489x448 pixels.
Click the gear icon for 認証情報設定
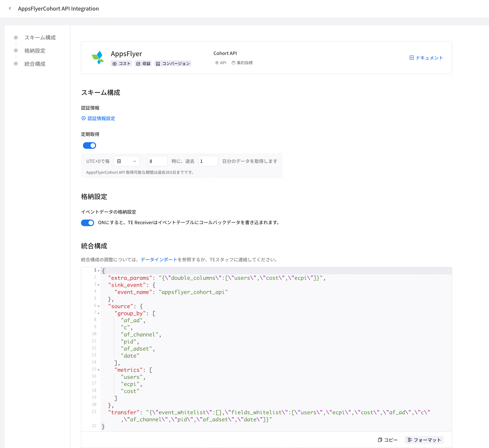[83, 118]
